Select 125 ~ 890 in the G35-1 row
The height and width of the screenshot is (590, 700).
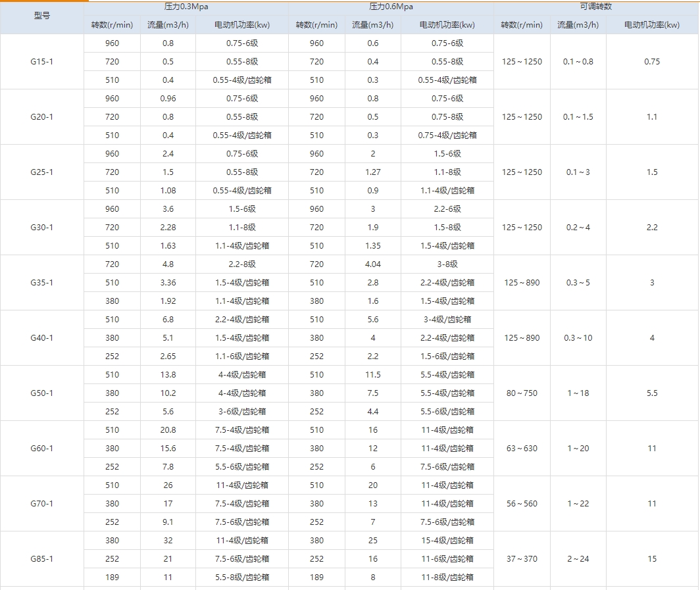tap(522, 283)
